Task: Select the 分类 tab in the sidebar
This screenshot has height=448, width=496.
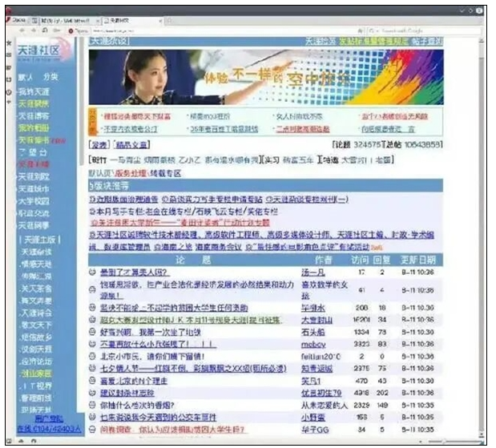Action: coord(50,77)
